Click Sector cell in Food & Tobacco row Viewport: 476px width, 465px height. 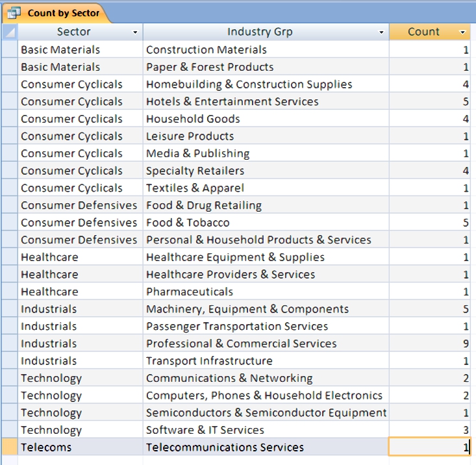click(80, 223)
